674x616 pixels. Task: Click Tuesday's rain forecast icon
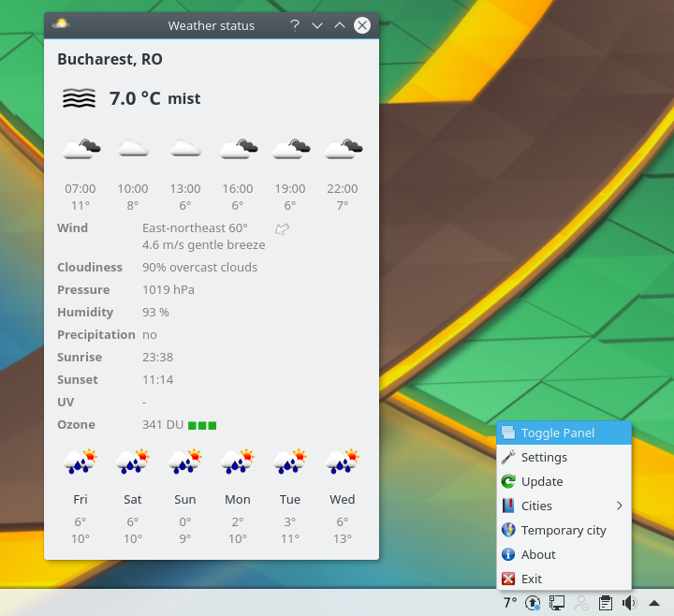click(x=290, y=462)
